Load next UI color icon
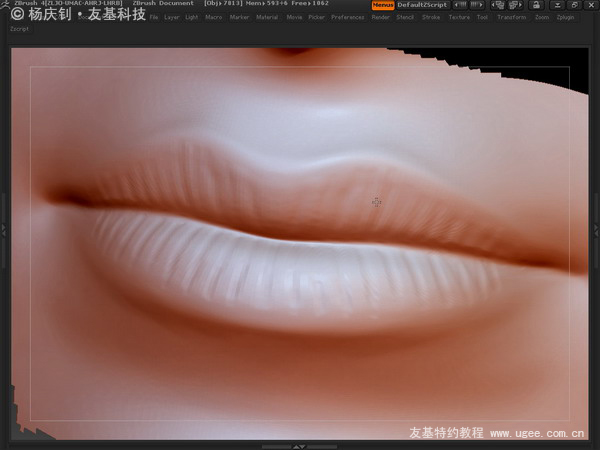This screenshot has width=600, height=450. [x=477, y=5]
